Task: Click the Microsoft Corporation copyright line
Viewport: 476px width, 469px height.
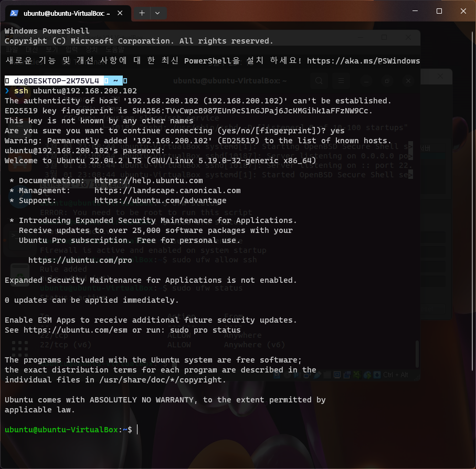Action: pyautogui.click(x=139, y=41)
